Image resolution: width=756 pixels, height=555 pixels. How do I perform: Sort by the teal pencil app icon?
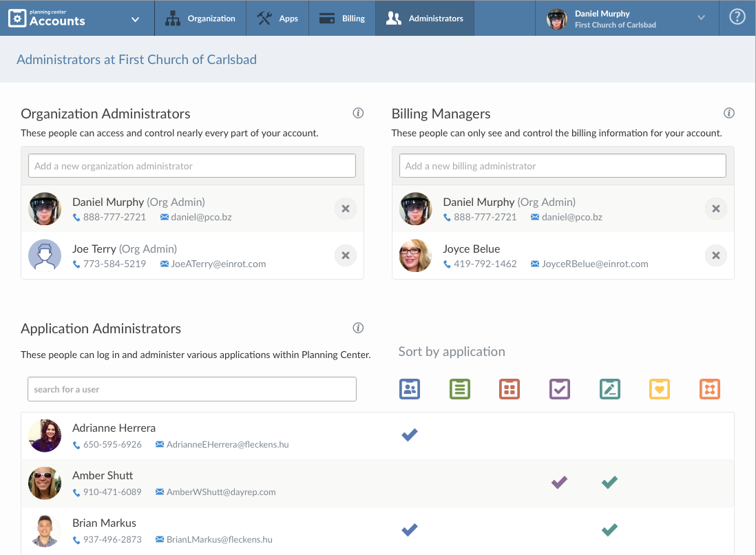point(609,389)
